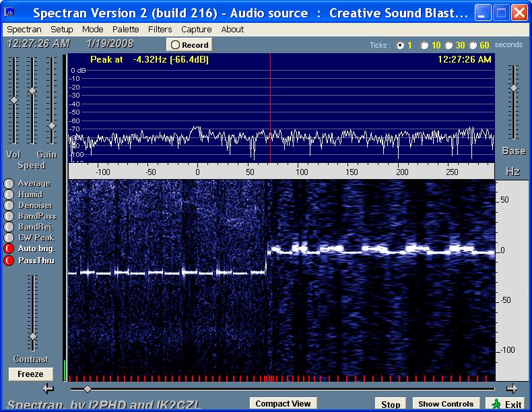Click the Peak at -4.32Hz readout
532x412 pixels.
click(x=149, y=60)
